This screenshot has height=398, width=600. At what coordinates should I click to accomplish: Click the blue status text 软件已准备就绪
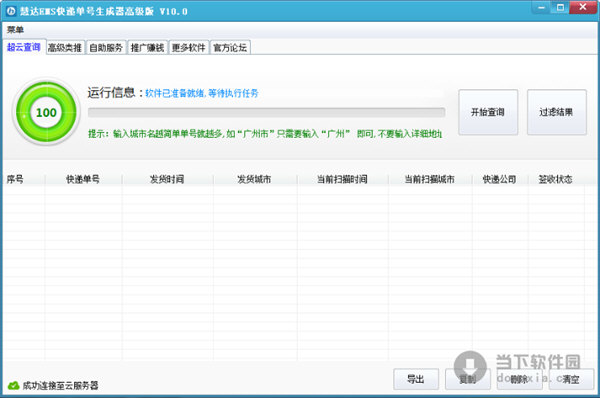tap(202, 93)
